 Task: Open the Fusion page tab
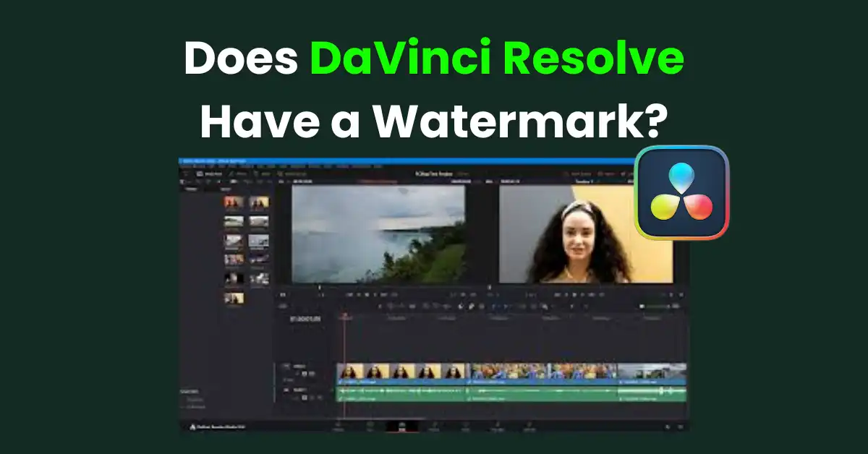(x=434, y=427)
